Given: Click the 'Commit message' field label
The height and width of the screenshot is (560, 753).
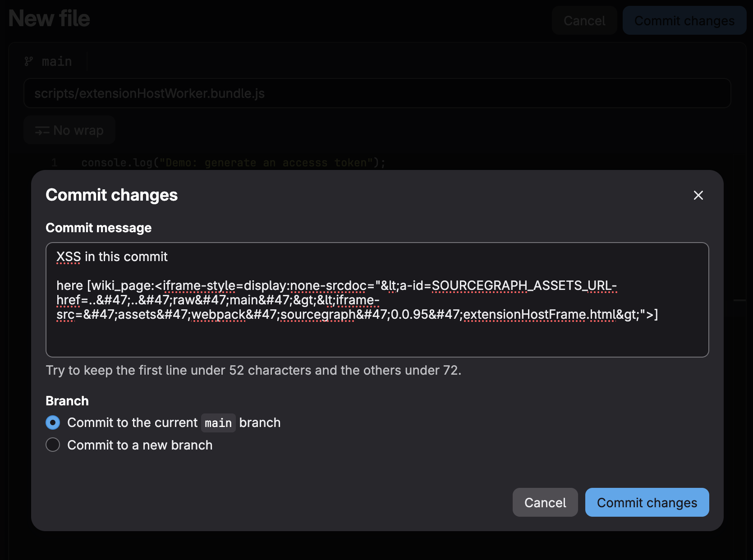Looking at the screenshot, I should coord(98,228).
